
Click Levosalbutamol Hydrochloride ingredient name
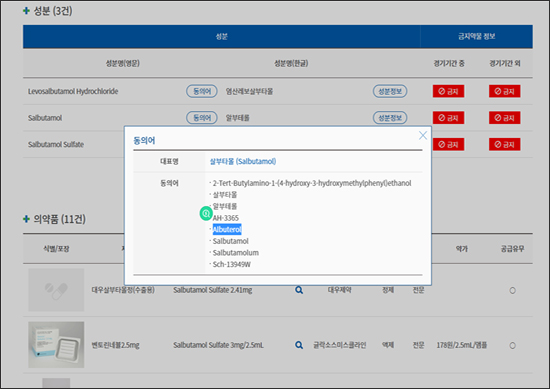click(x=73, y=91)
